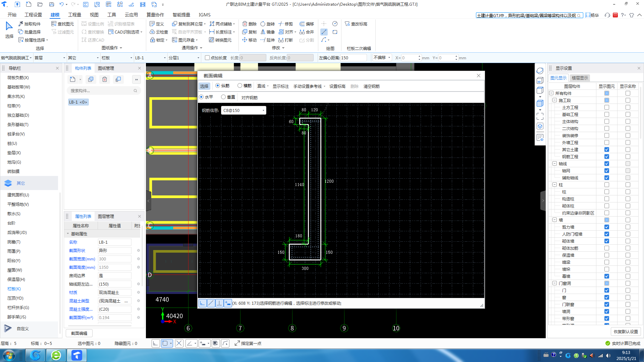Viewport: 644px width, 362px height.
Task: Open the 不偏移 offset mode dropdown
Action: tap(382, 58)
